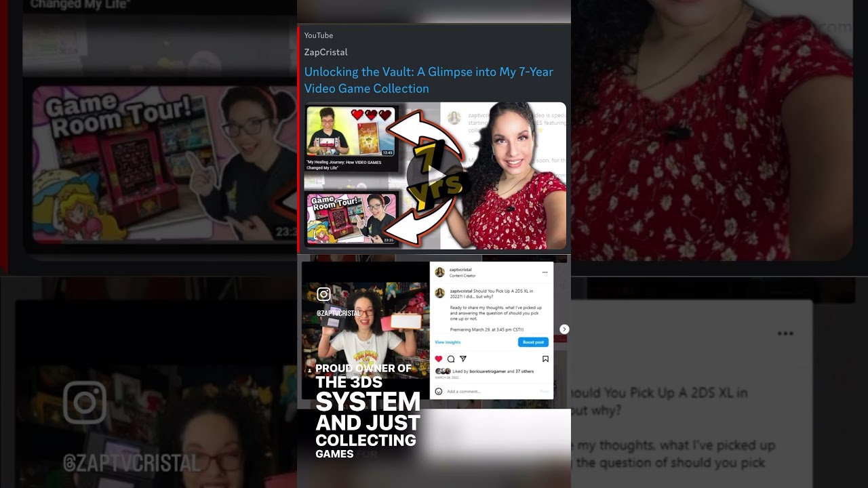Click the Add a comment field
Viewport: 868px width, 488px height.
[492, 391]
